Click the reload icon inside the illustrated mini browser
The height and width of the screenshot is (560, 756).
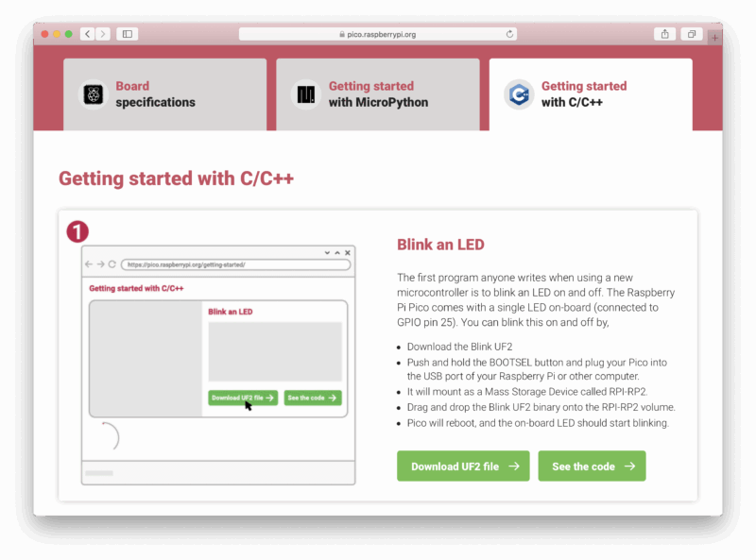click(x=112, y=263)
